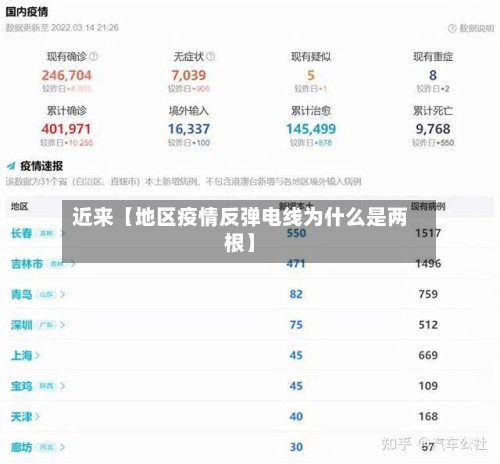Select the 现有确诊 count 246,704
This screenshot has width=500, height=464.
coord(66,75)
